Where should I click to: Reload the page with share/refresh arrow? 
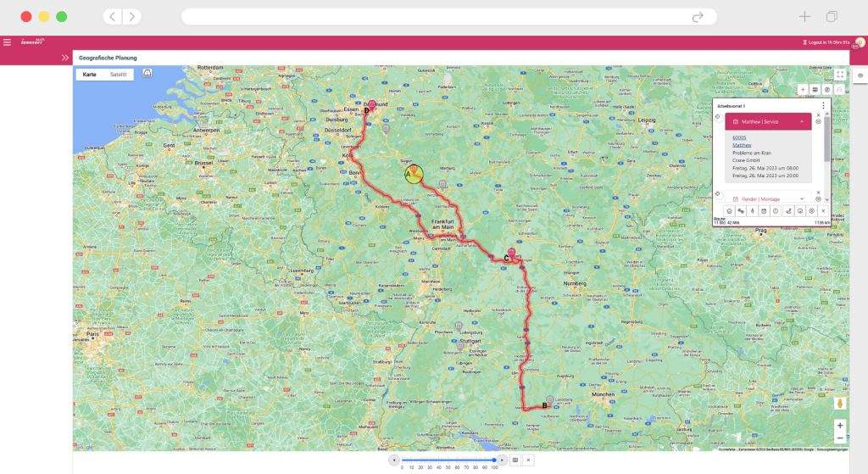tap(698, 17)
